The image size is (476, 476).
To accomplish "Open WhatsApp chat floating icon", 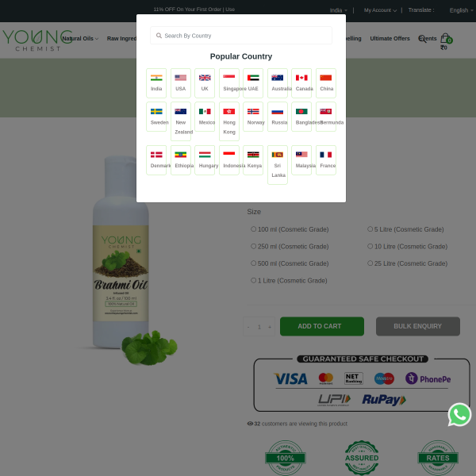I will click(459, 414).
